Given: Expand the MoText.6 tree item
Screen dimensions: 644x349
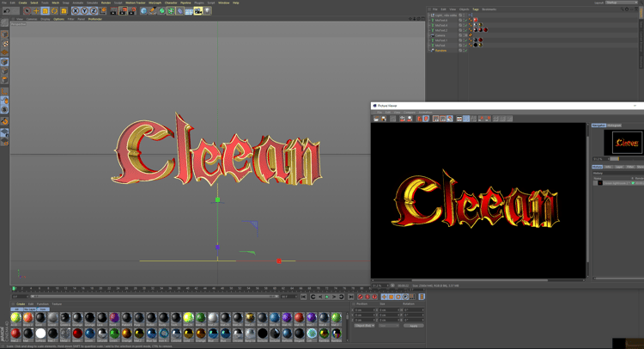Looking at the screenshot, I should pyautogui.click(x=429, y=20).
